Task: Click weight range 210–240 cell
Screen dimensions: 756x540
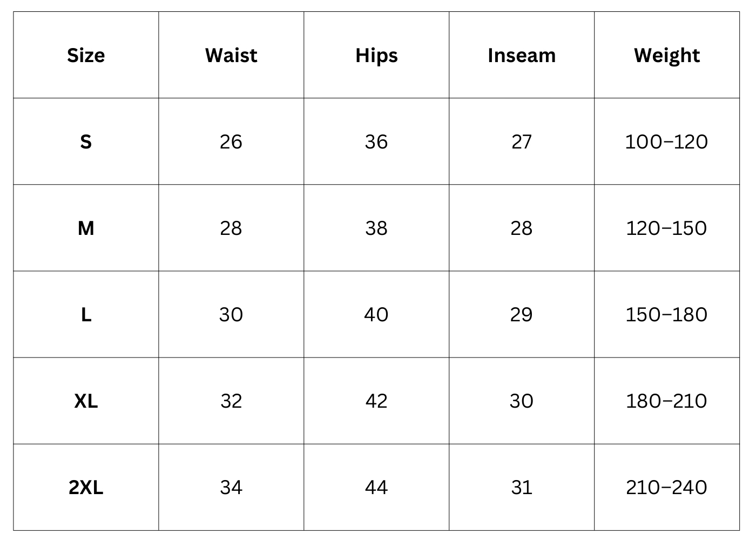Action: point(667,488)
